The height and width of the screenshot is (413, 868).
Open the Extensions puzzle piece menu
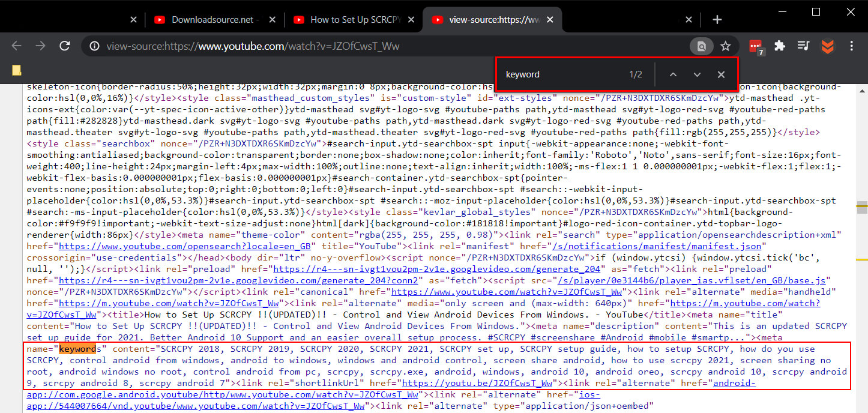click(780, 46)
